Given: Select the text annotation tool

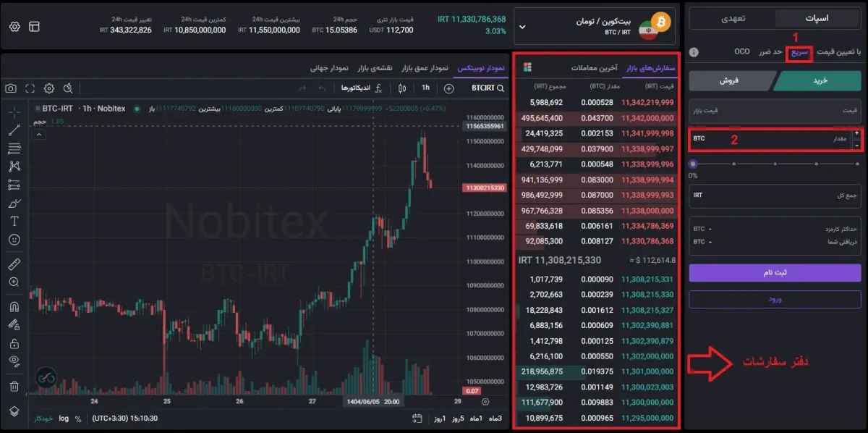Looking at the screenshot, I should 14,221.
